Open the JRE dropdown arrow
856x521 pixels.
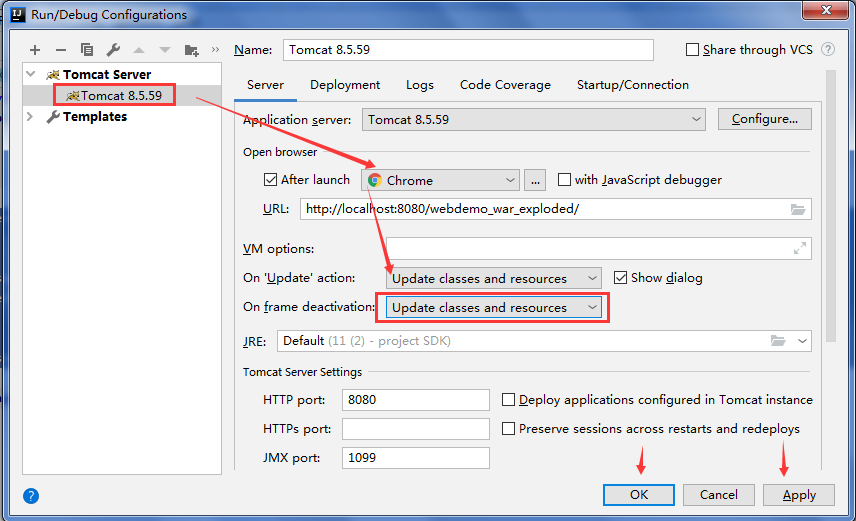point(802,341)
